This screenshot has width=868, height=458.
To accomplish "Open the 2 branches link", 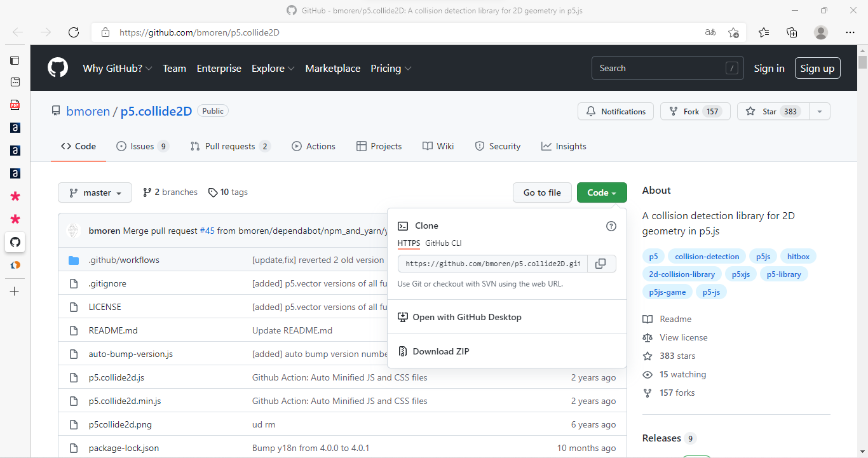I will pyautogui.click(x=170, y=192).
